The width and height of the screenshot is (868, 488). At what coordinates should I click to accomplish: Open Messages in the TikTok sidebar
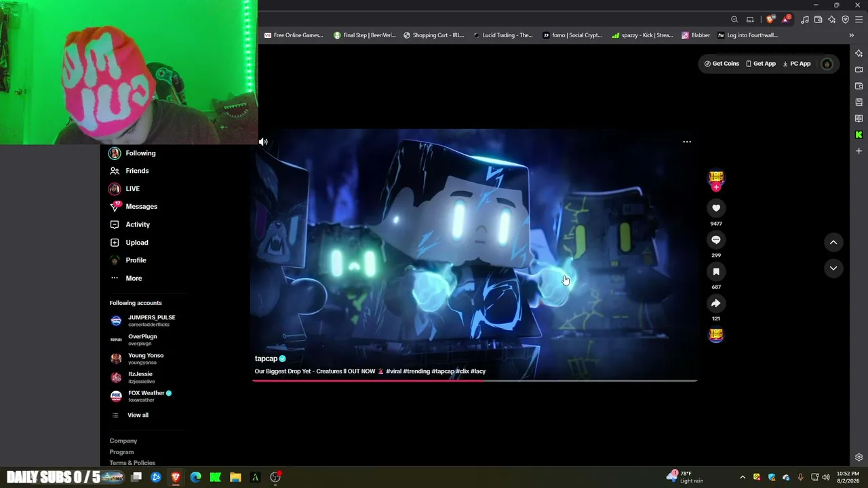[141, 207]
